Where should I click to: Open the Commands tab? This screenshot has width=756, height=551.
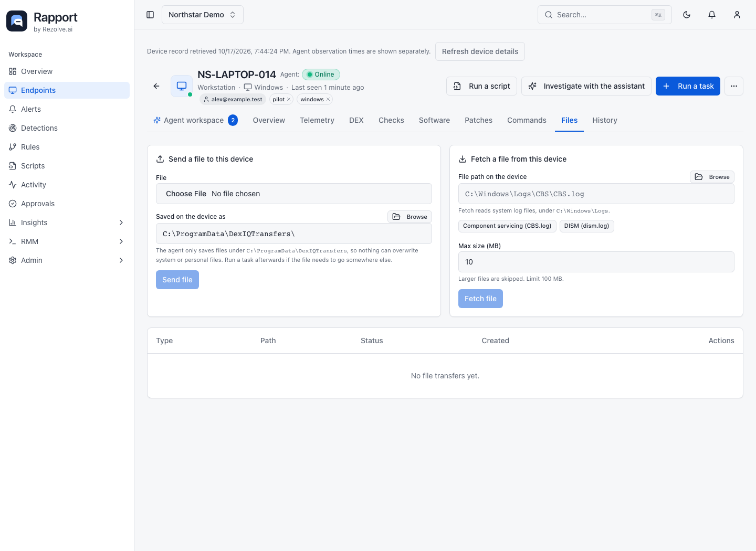527,120
